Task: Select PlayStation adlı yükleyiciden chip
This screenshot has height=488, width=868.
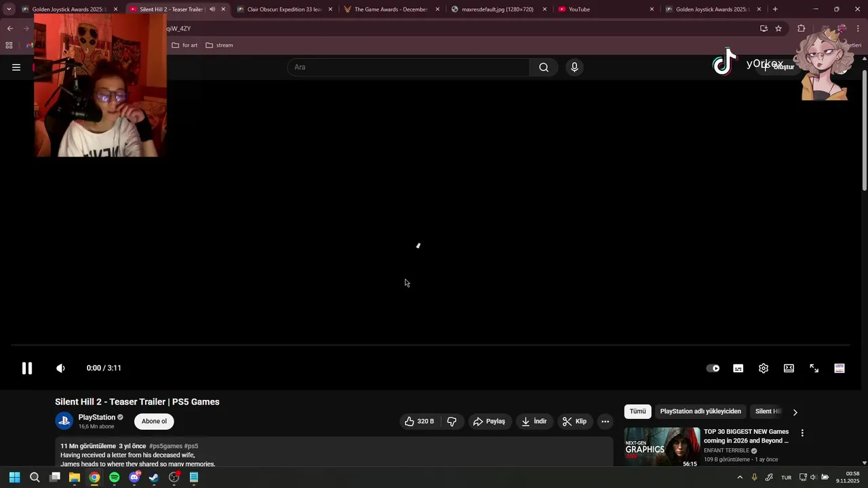Action: pos(701,411)
